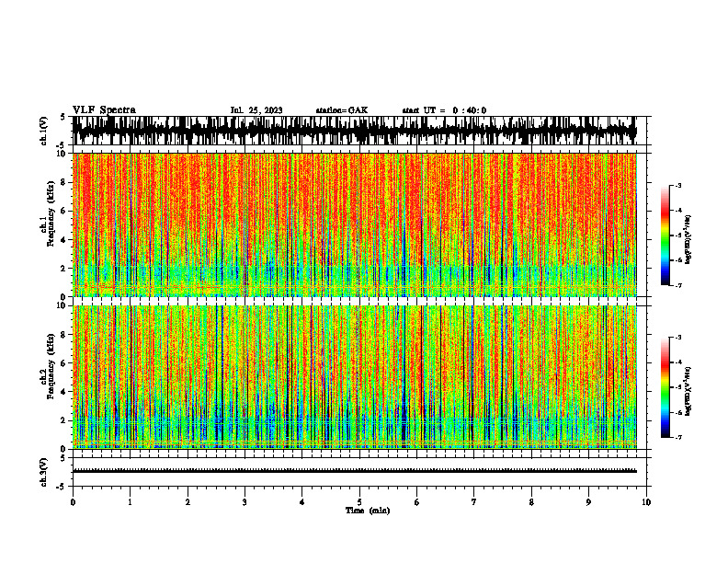
Task: Click the 'Time (min)' x-axis label
Action: 368,511
